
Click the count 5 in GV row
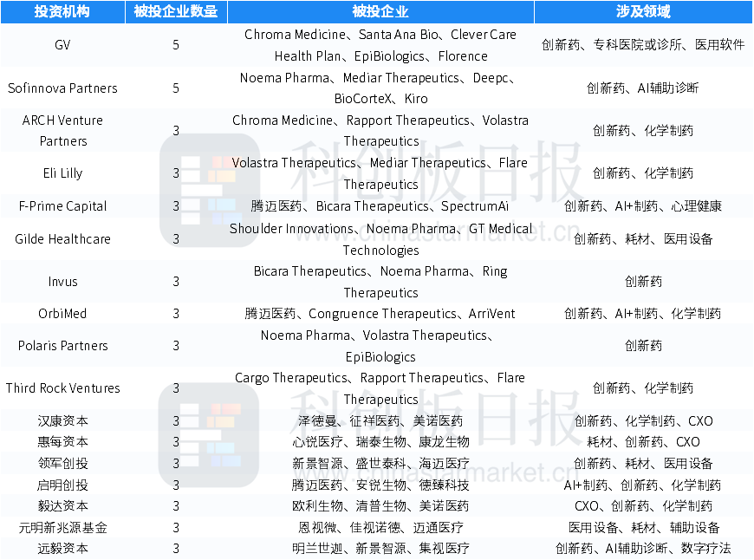coord(176,45)
